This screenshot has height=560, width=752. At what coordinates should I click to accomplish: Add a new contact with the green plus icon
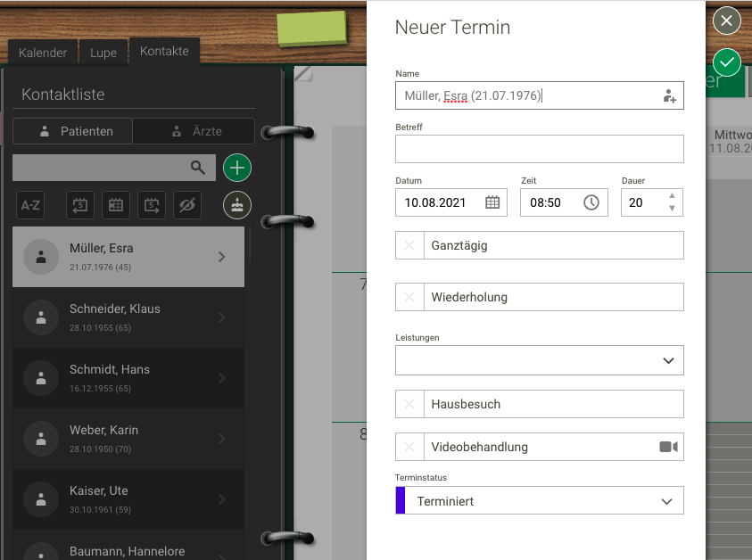pos(236,167)
